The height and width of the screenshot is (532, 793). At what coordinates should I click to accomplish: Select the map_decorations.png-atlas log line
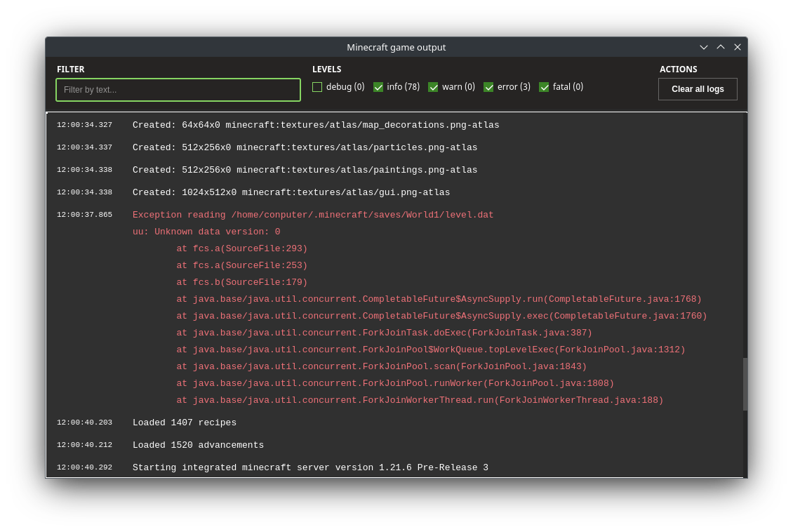pyautogui.click(x=316, y=125)
